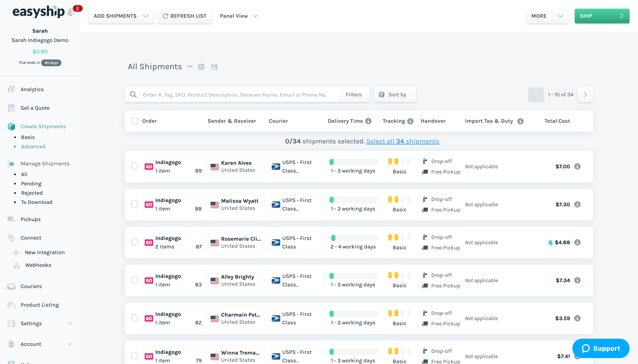Image resolution: width=638 pixels, height=364 pixels.
Task: Expand the Account section chevron
Action: pyautogui.click(x=70, y=344)
